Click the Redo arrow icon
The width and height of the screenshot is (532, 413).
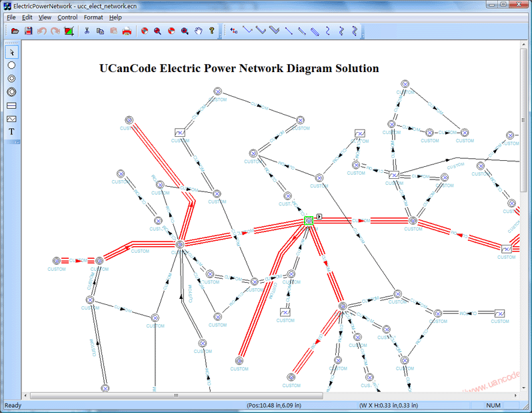tap(55, 31)
